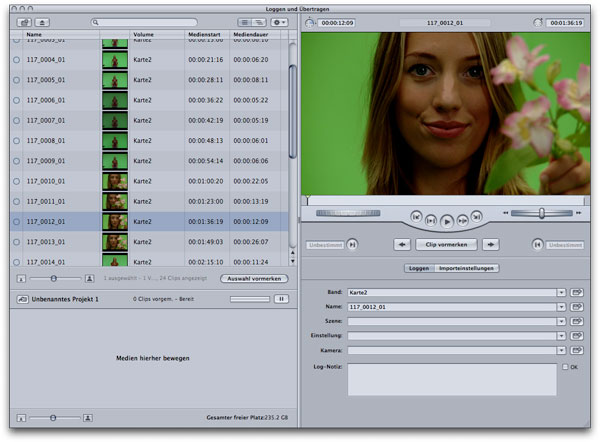Select the row named 117_0014_01
Image resolution: width=600 pixels, height=442 pixels.
coord(149,261)
